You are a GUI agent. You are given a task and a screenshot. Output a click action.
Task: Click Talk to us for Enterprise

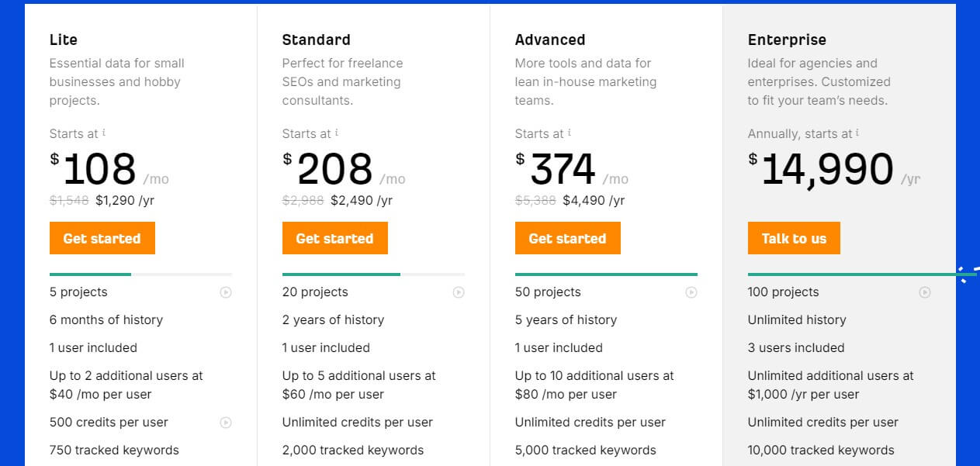pos(794,238)
